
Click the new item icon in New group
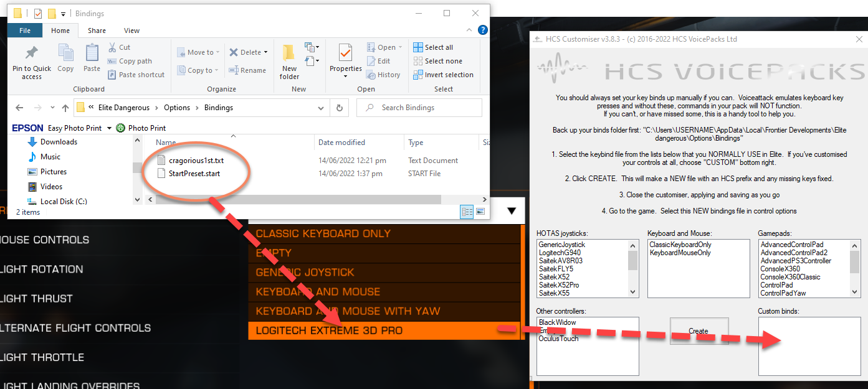(311, 48)
